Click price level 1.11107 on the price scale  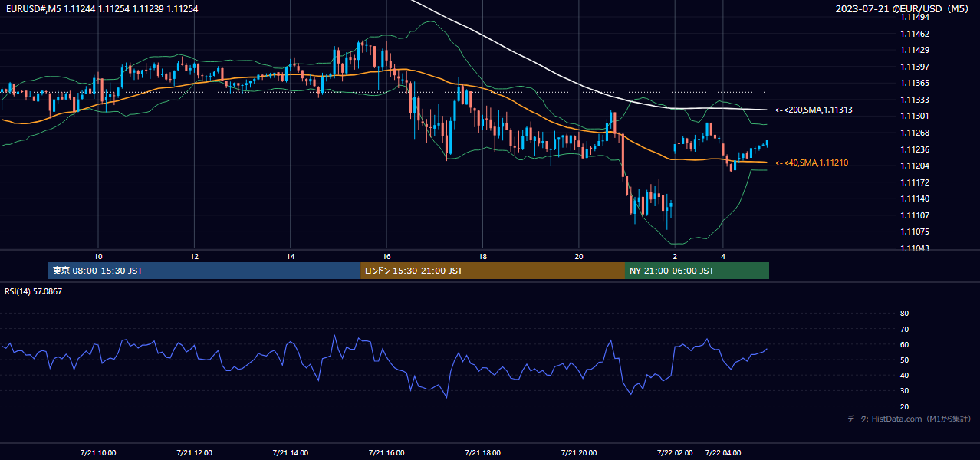[915, 216]
